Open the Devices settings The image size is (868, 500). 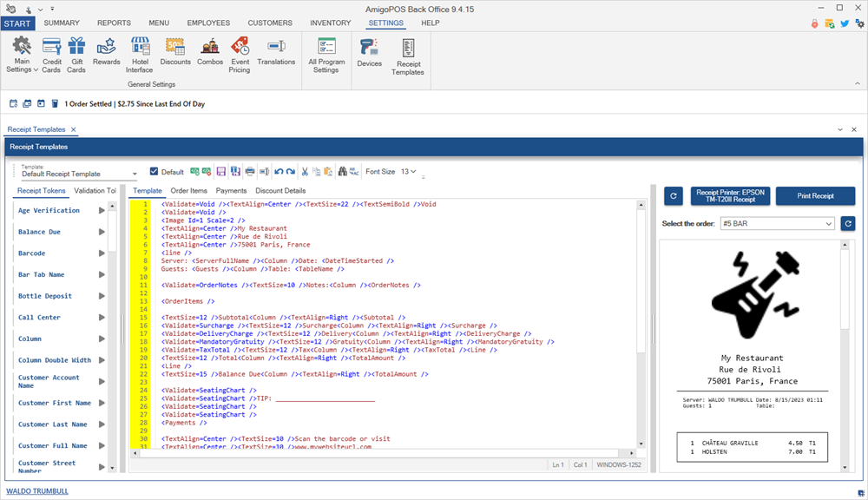(x=369, y=53)
